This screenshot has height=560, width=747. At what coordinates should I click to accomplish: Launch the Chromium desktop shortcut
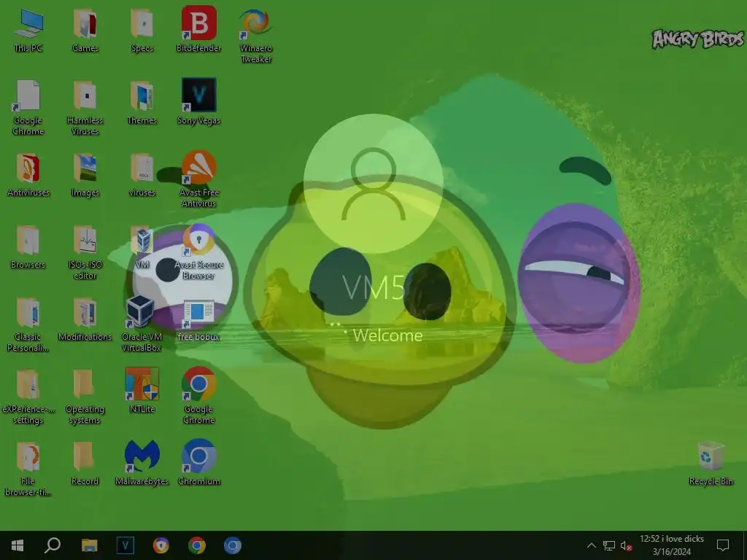click(198, 462)
